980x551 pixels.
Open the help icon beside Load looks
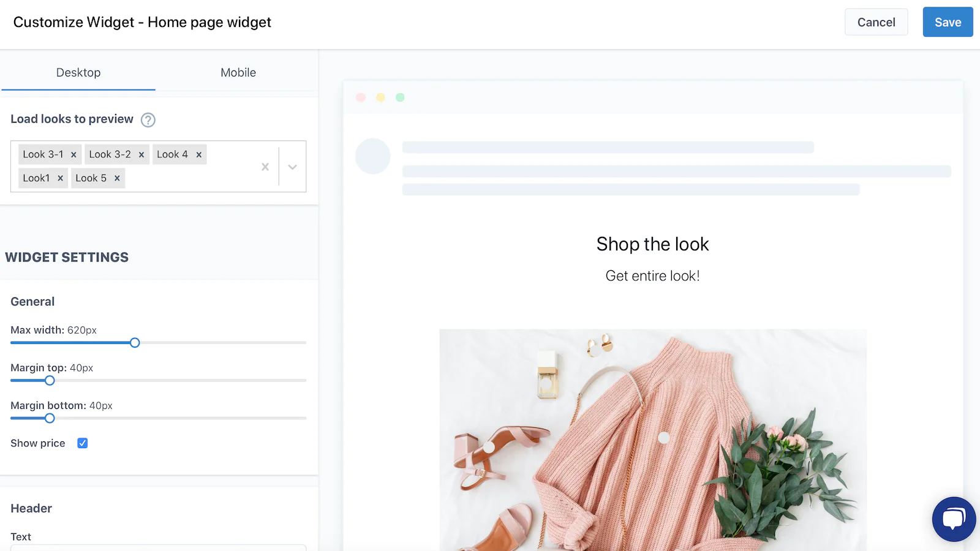point(148,120)
